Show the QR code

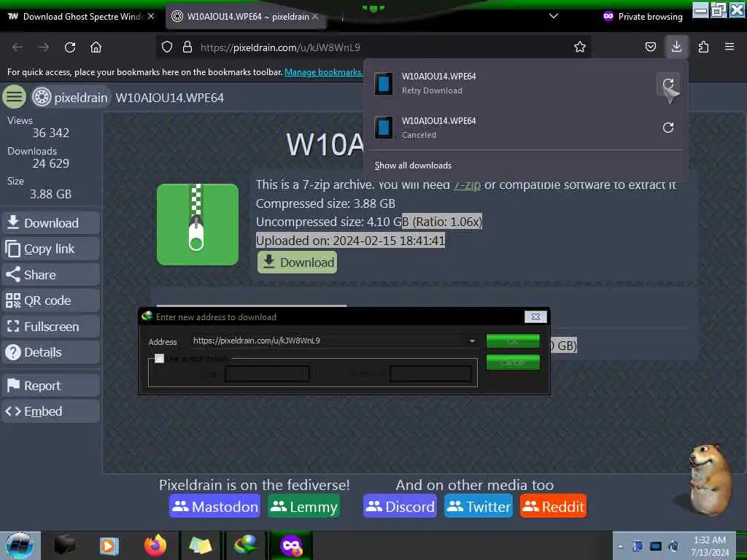point(51,300)
